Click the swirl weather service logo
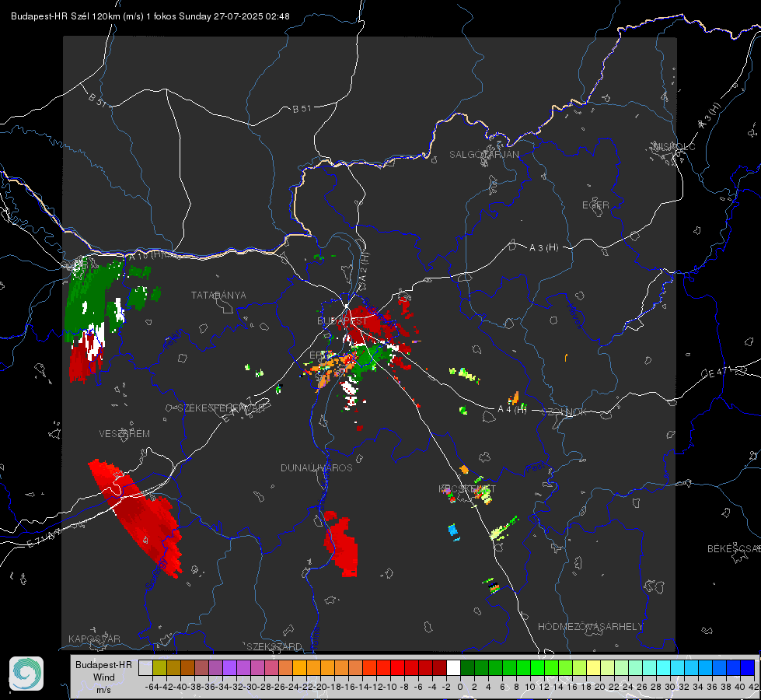This screenshot has height=700, width=761. point(26,674)
